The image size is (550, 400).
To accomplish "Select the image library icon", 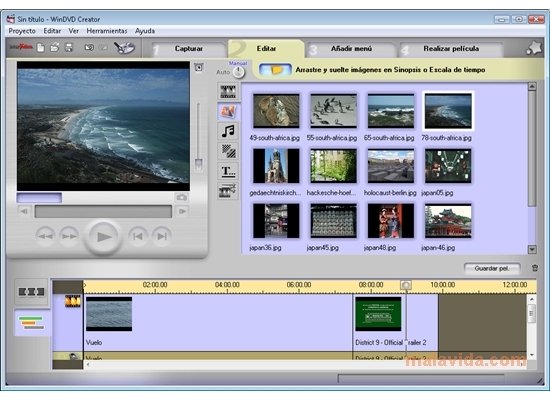I will (228, 111).
